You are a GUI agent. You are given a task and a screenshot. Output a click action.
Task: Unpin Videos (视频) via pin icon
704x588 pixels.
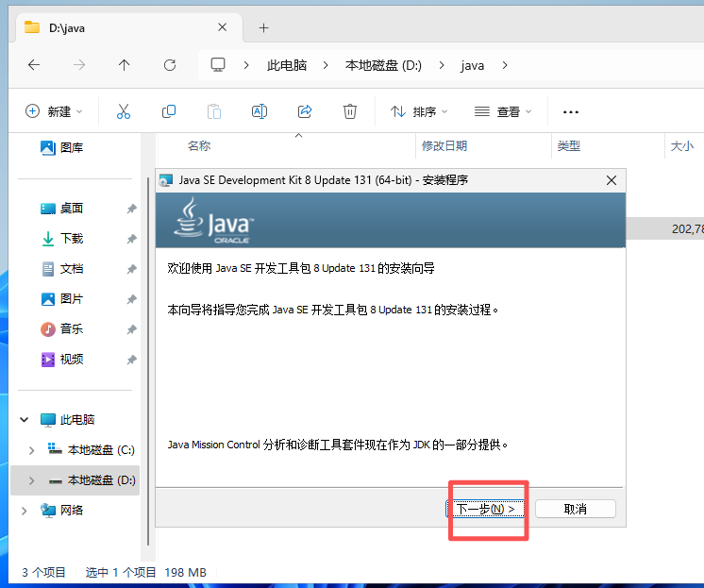pyautogui.click(x=131, y=360)
